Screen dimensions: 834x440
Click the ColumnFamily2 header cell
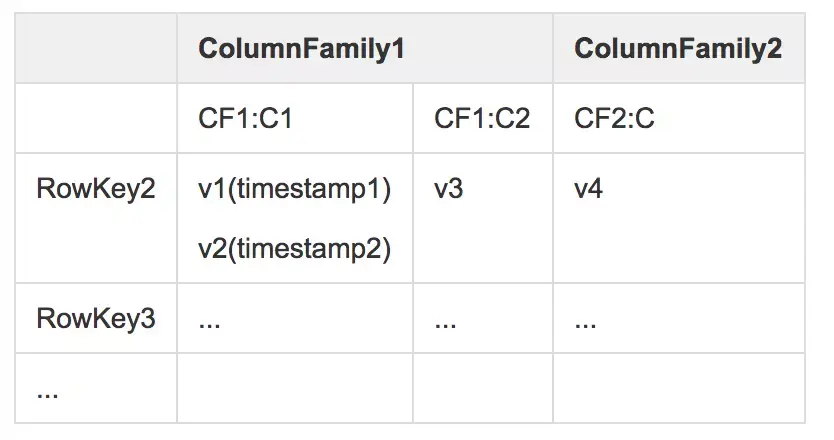click(677, 48)
